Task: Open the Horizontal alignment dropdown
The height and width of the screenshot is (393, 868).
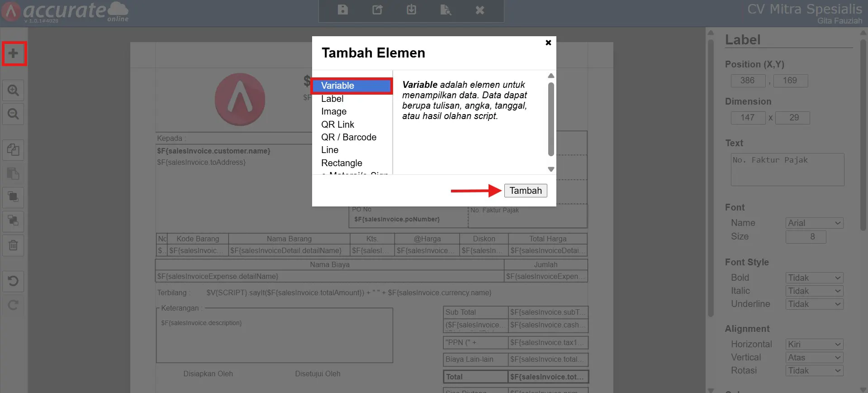Action: 815,345
